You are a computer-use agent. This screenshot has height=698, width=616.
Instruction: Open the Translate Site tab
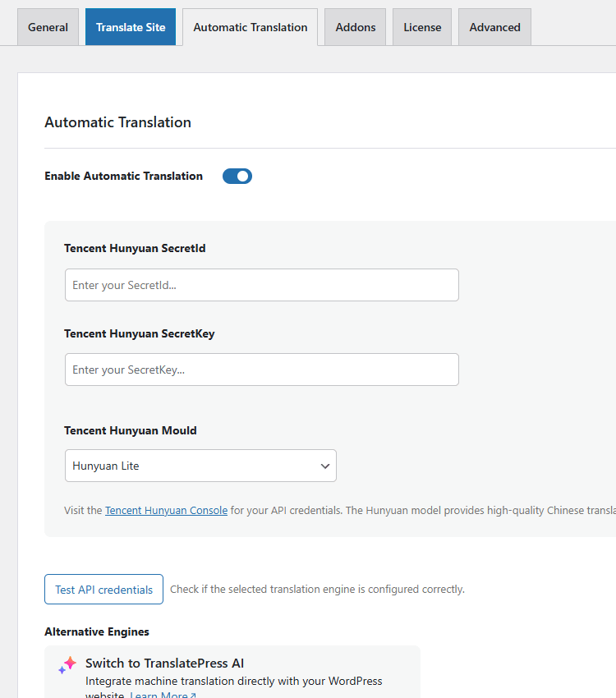131,27
